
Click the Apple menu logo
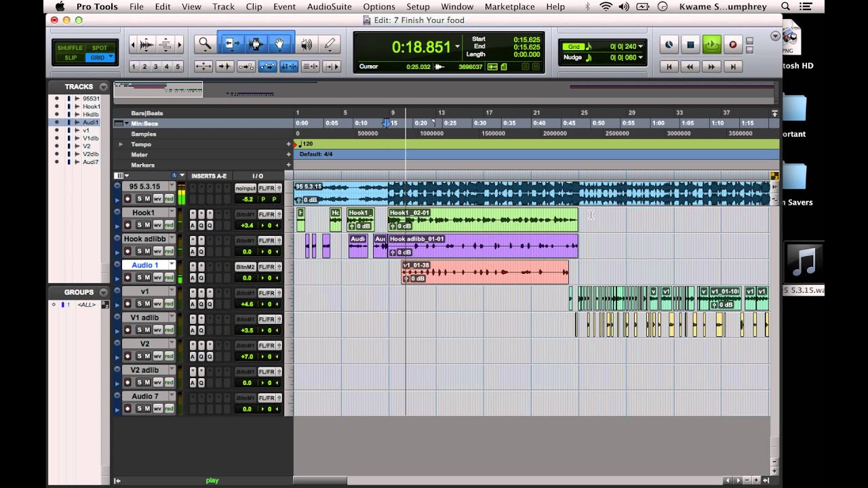tap(60, 7)
